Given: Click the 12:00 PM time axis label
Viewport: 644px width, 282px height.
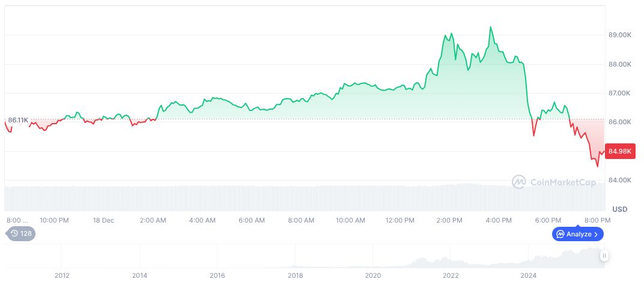Looking at the screenshot, I should click(399, 220).
